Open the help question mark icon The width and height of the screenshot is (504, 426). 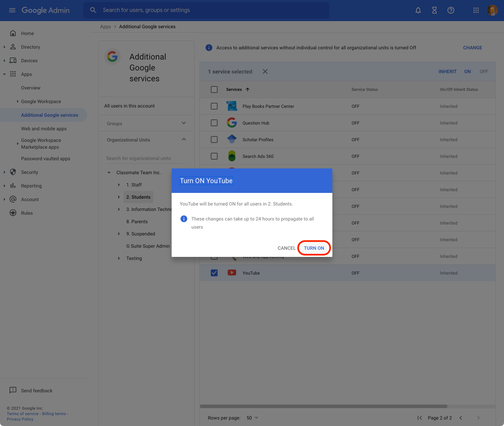point(451,10)
